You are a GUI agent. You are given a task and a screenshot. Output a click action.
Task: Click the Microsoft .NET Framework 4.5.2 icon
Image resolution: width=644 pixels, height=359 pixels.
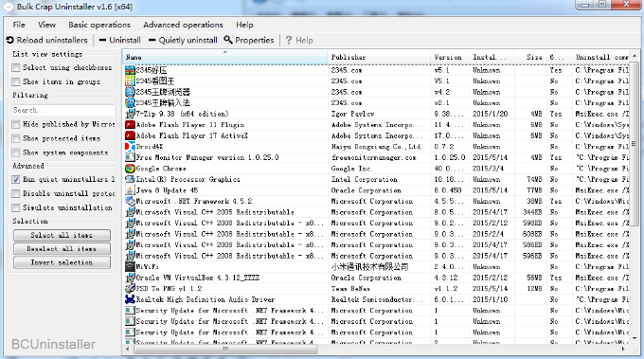(130, 201)
